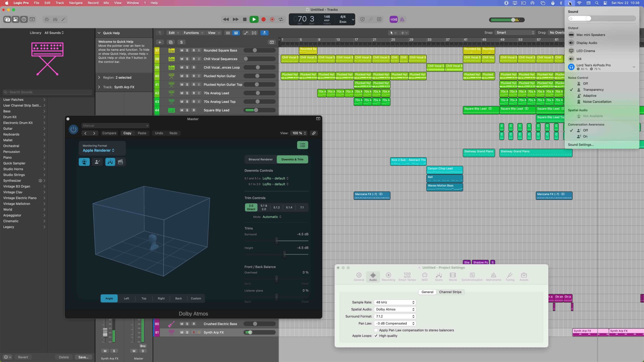Open Sound Settings from sound menu
The height and width of the screenshot is (362, 644).
coord(581,145)
